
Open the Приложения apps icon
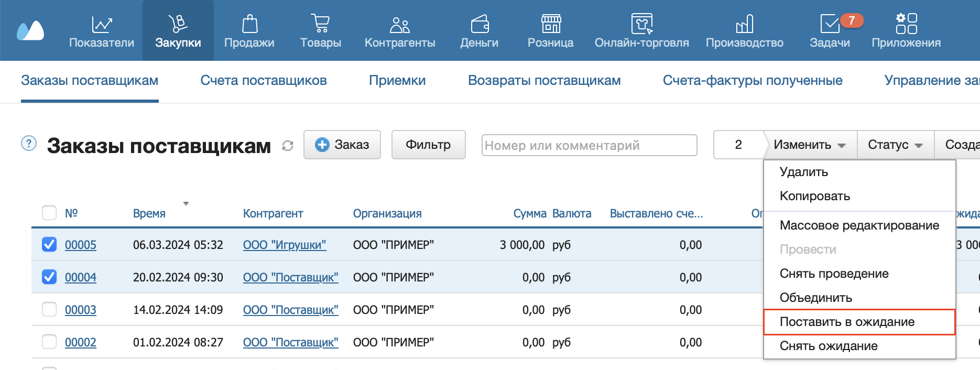(906, 24)
